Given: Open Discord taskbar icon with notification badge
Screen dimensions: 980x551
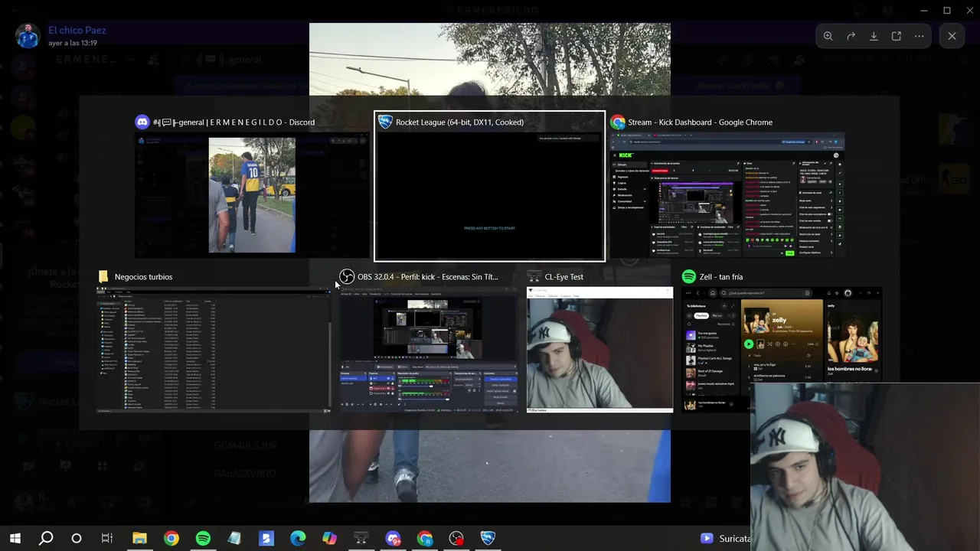Looking at the screenshot, I should click(x=393, y=539).
